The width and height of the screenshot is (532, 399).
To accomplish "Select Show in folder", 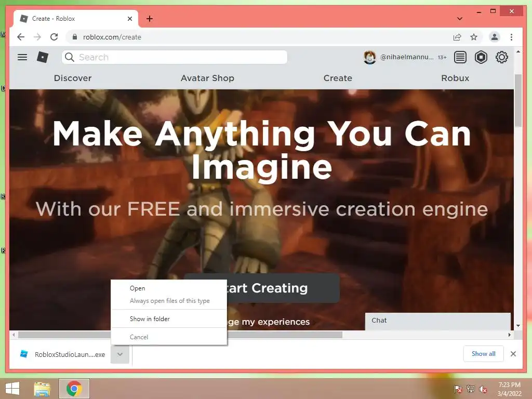I will point(150,318).
